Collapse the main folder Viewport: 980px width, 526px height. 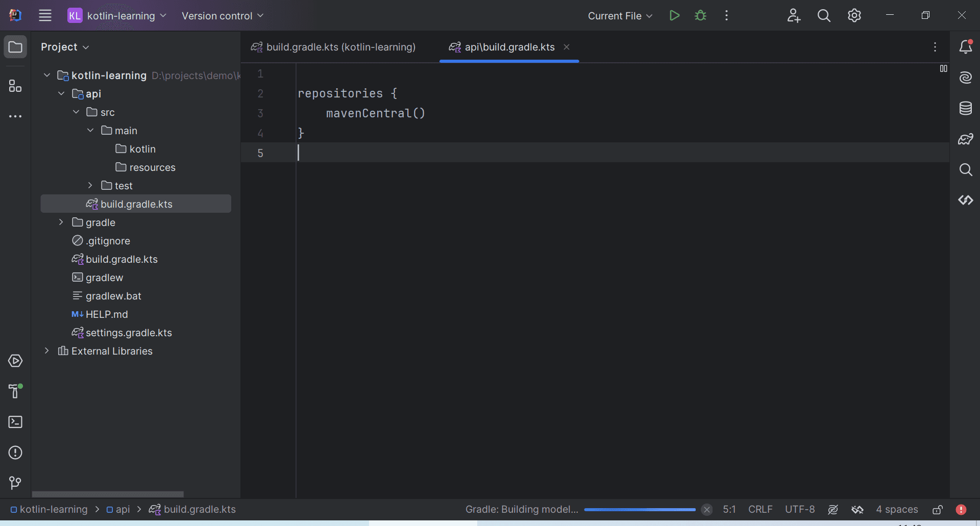click(90, 131)
